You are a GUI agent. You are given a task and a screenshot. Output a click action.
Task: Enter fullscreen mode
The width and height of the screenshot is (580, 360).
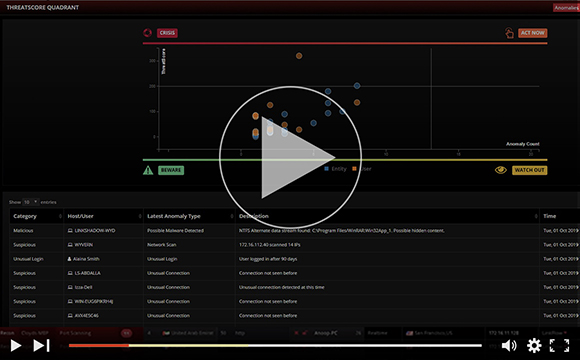point(559,346)
